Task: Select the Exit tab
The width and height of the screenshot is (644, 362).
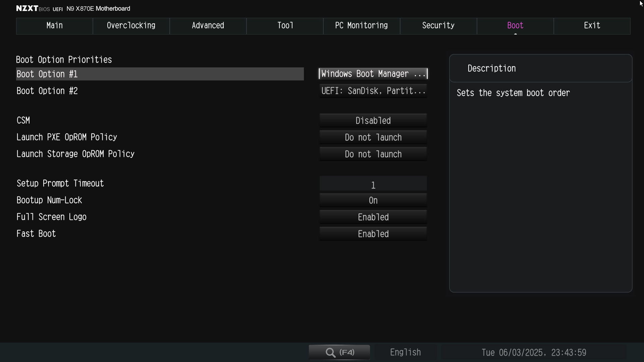Action: coord(592,26)
